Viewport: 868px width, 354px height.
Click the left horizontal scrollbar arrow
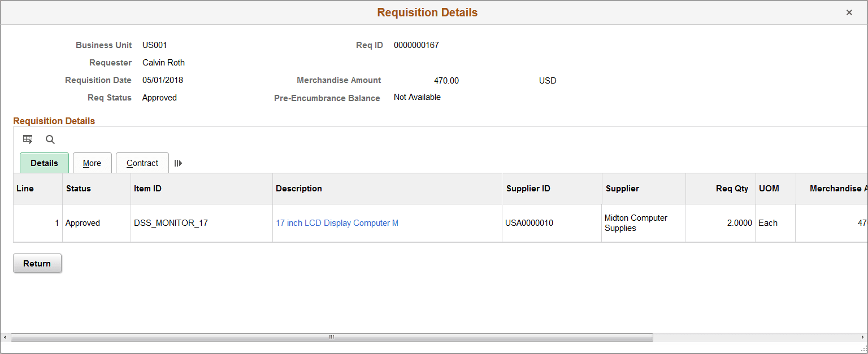coord(5,336)
